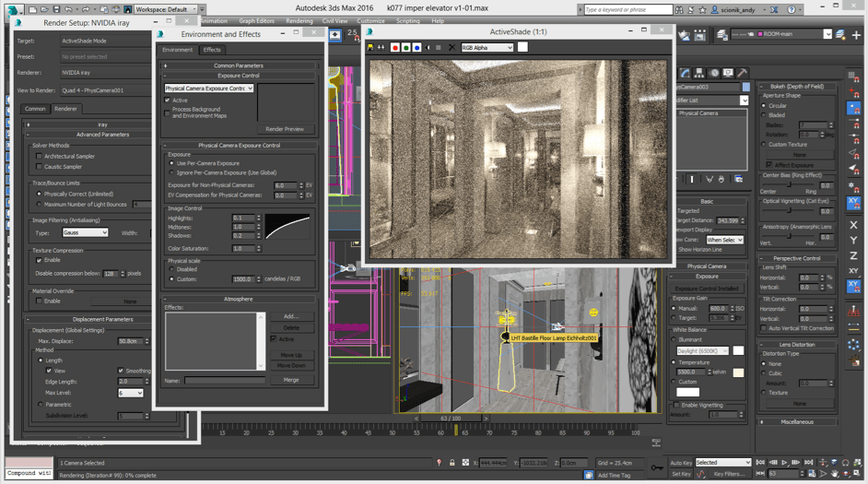This screenshot has height=484, width=868.
Task: Open the RGB Alpha channel dropdown
Action: click(487, 48)
